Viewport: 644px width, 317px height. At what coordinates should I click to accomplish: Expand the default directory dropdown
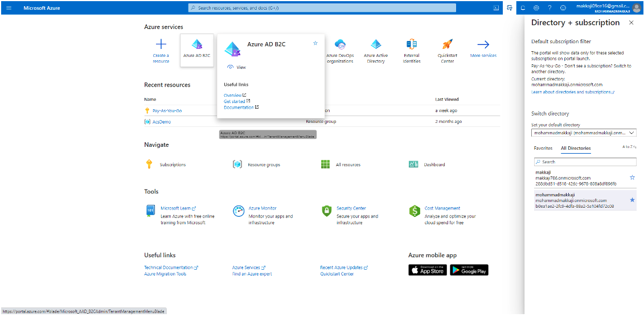(x=584, y=133)
